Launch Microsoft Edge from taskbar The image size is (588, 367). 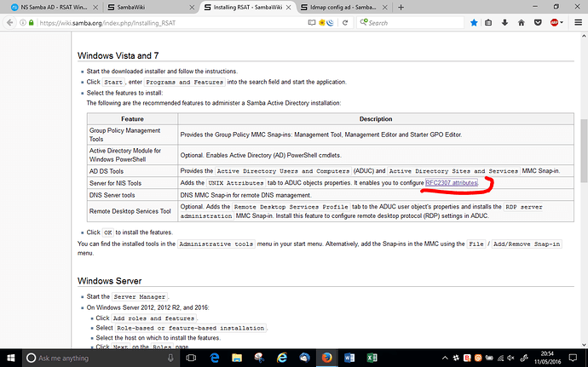(214, 358)
